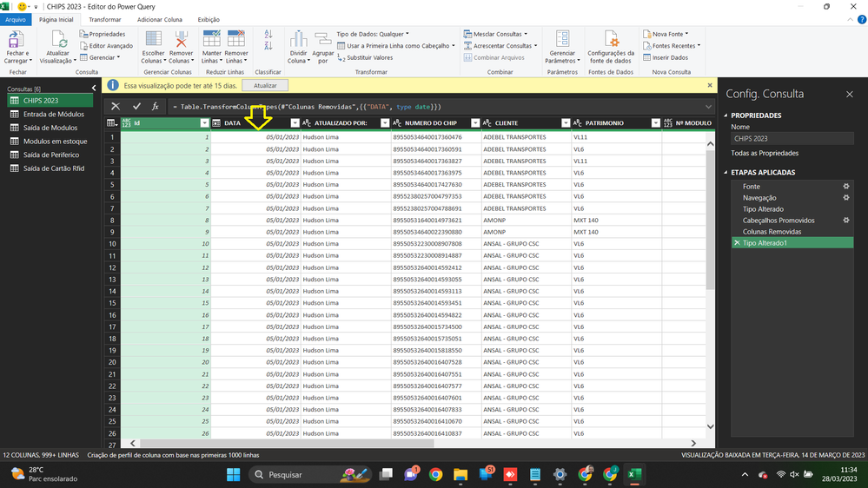Open the Tipo de Dados dropdown
868x488 pixels.
click(x=372, y=35)
